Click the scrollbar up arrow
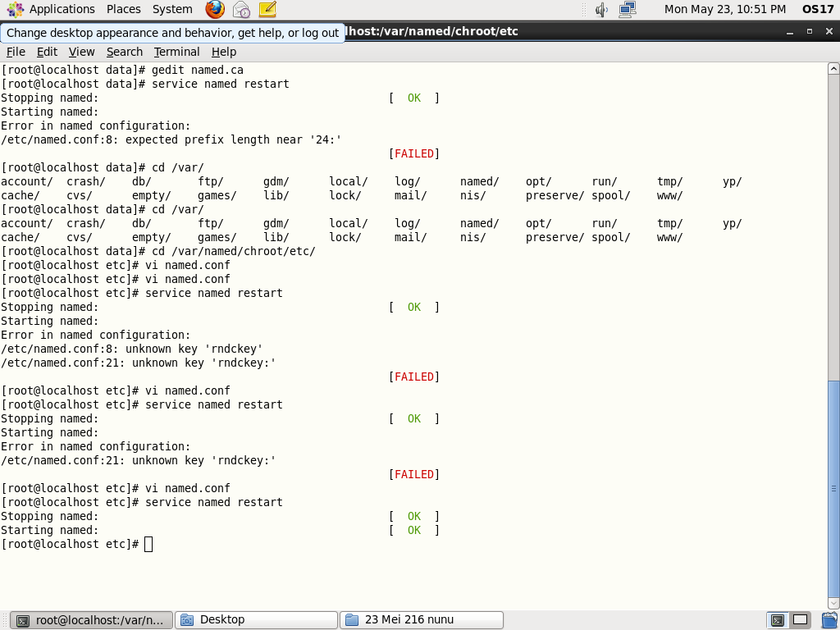Viewport: 840px width, 630px height. coord(833,69)
